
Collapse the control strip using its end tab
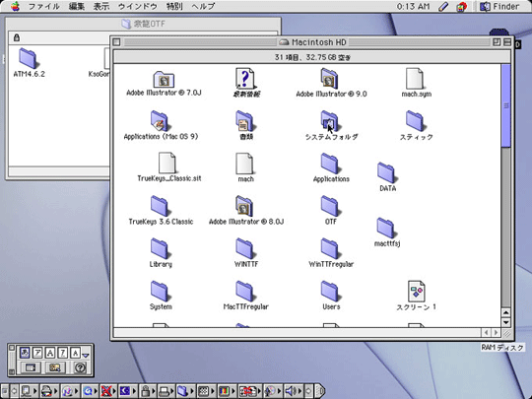(x=320, y=391)
